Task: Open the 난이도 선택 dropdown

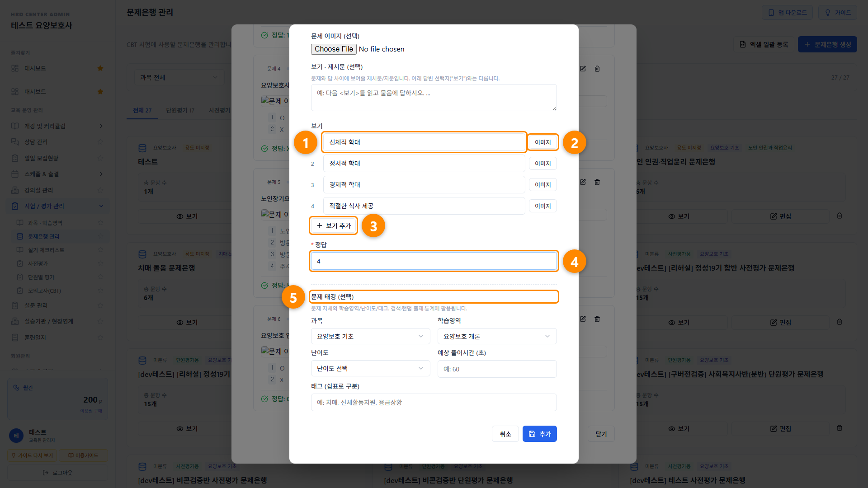Action: click(370, 368)
